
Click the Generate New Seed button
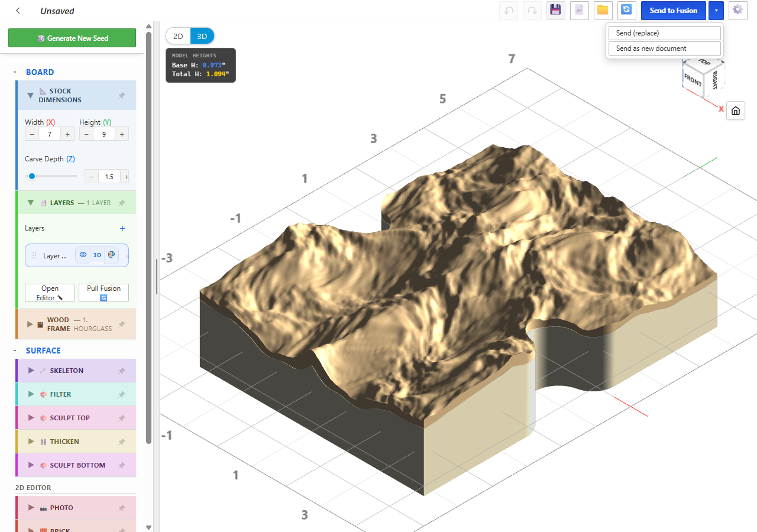pyautogui.click(x=72, y=38)
